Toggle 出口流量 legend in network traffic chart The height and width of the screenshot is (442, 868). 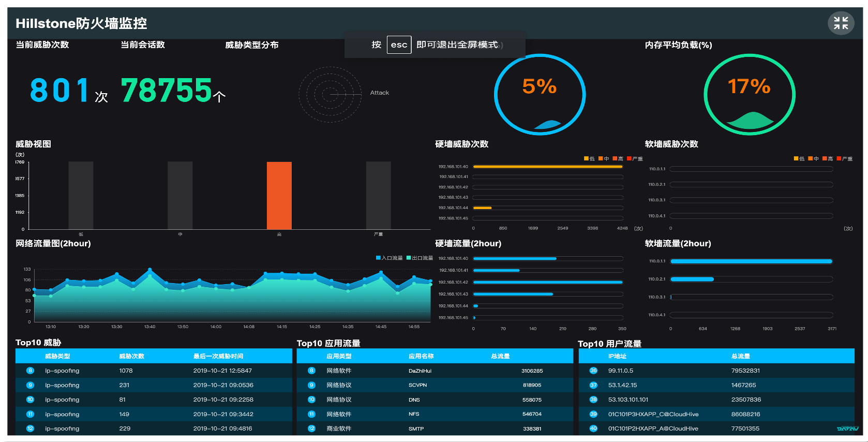pos(420,258)
